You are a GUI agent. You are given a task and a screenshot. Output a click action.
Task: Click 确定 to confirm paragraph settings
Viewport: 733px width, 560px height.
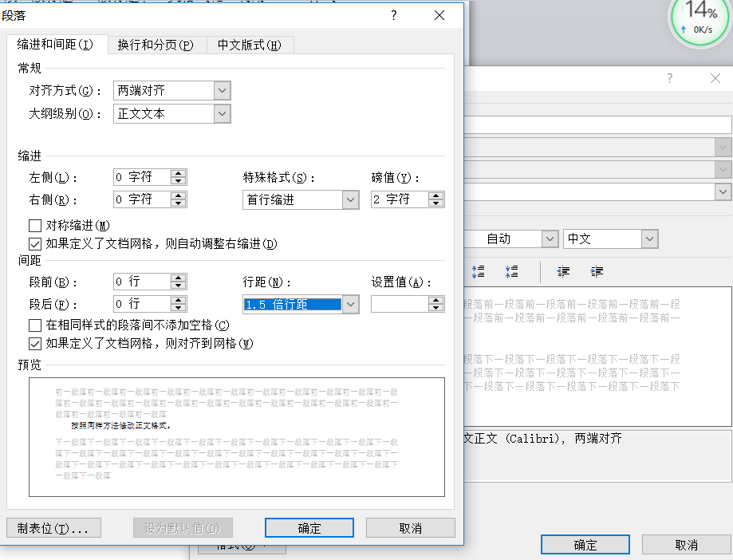pos(309,527)
